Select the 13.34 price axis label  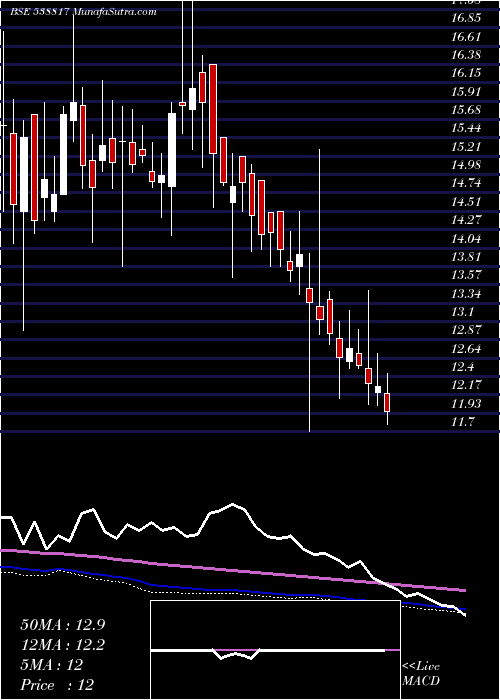click(467, 294)
